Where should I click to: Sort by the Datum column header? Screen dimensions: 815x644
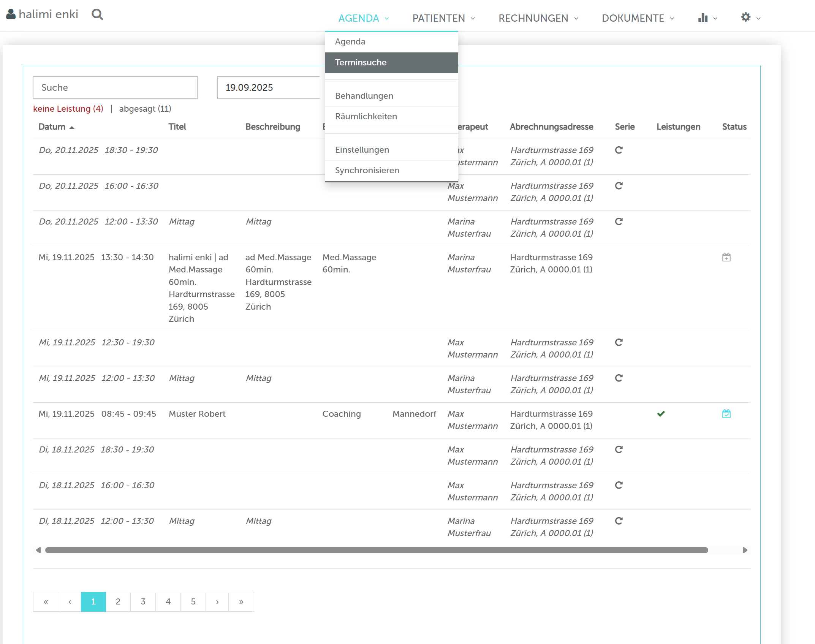click(x=52, y=127)
